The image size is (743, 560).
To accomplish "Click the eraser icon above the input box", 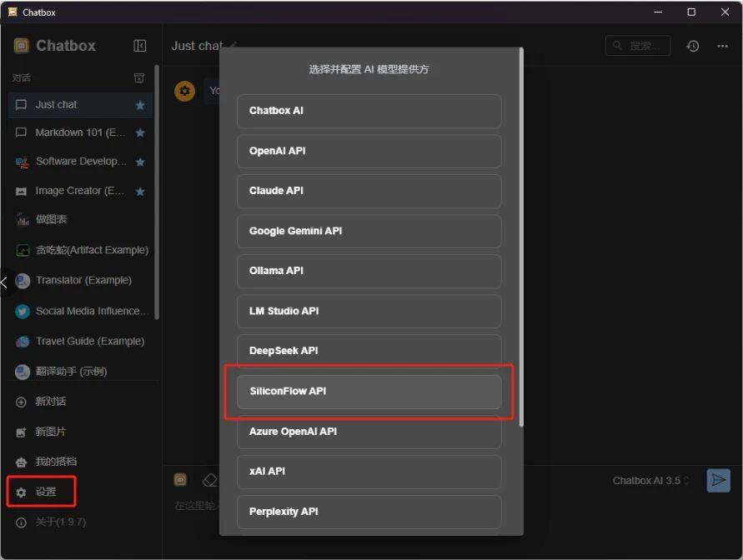I will [209, 480].
